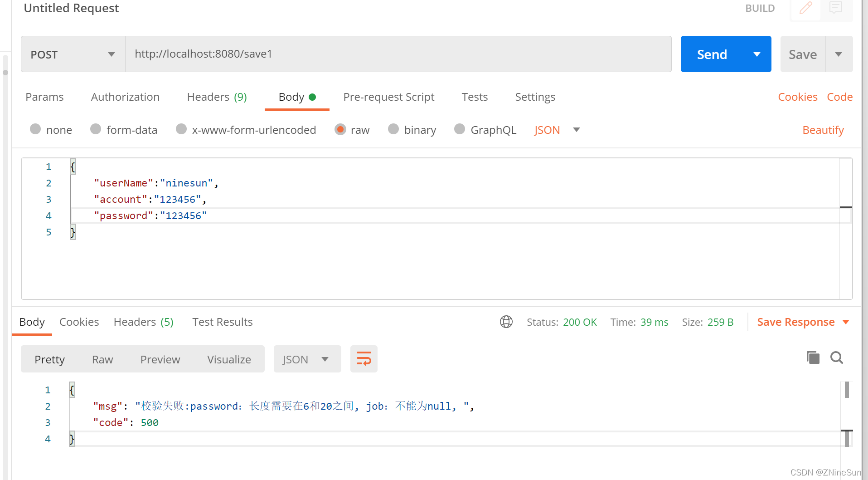Click the request URL input field
This screenshot has height=480, width=868.
(398, 54)
